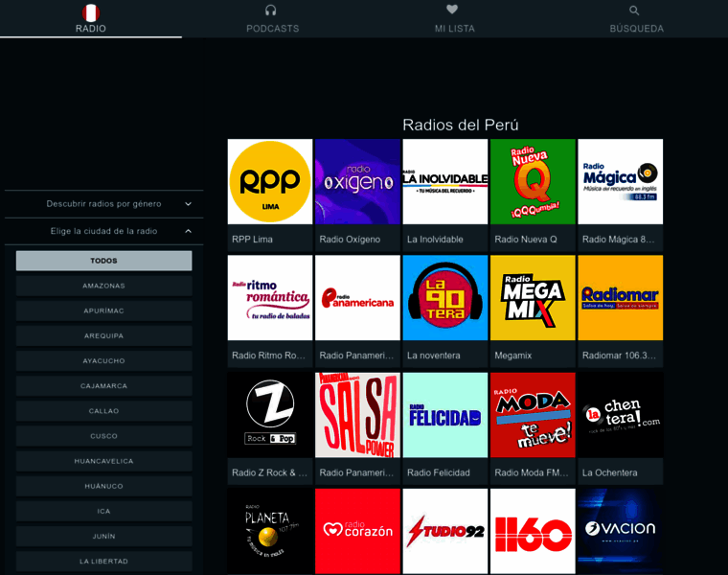Open La 90tera headphones logo

pos(445,298)
